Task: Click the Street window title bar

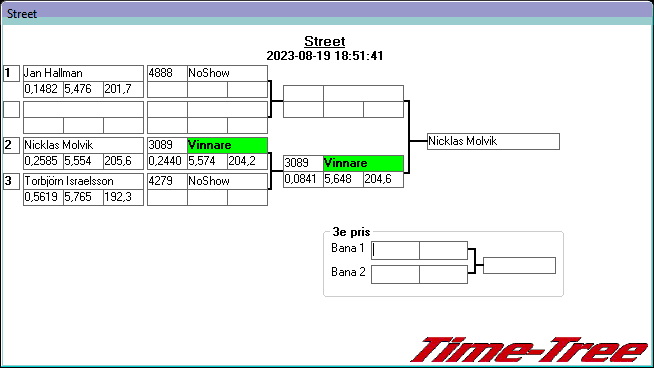Action: coord(327,13)
